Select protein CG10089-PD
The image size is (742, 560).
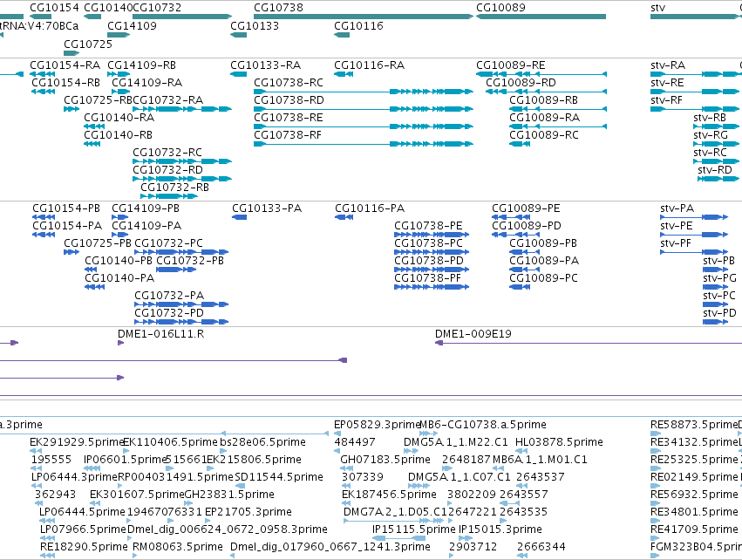527,226
